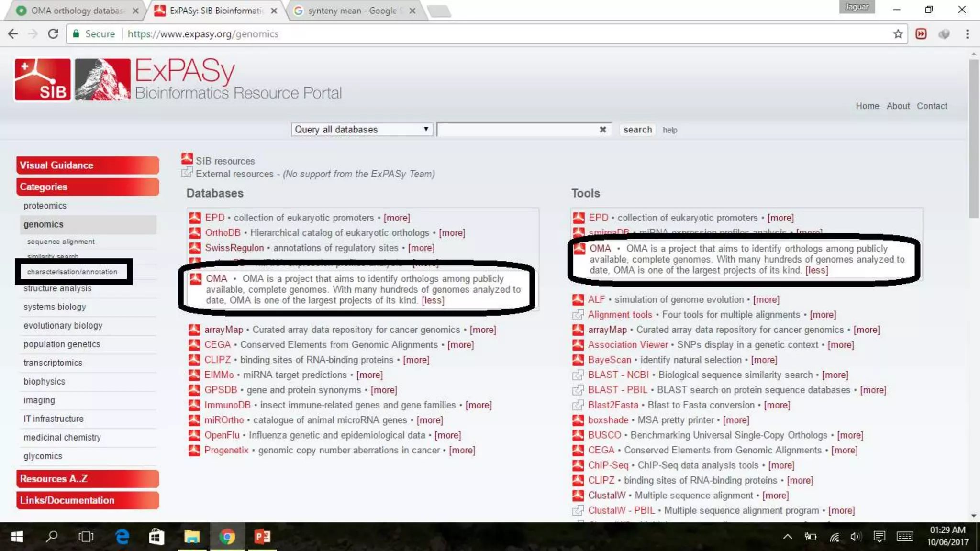
Task: Expand Categories section in sidebar
Action: pos(87,187)
